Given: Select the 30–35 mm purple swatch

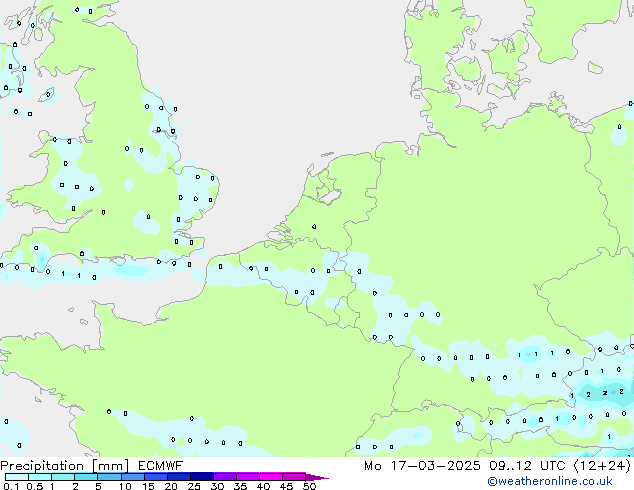Looking at the screenshot, I should [x=224, y=477].
